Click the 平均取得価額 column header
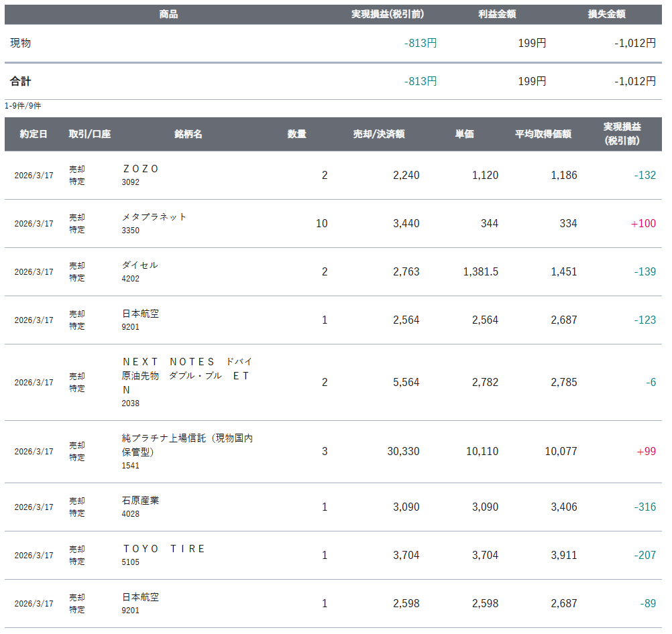Image resolution: width=672 pixels, height=634 pixels. pyautogui.click(x=543, y=134)
